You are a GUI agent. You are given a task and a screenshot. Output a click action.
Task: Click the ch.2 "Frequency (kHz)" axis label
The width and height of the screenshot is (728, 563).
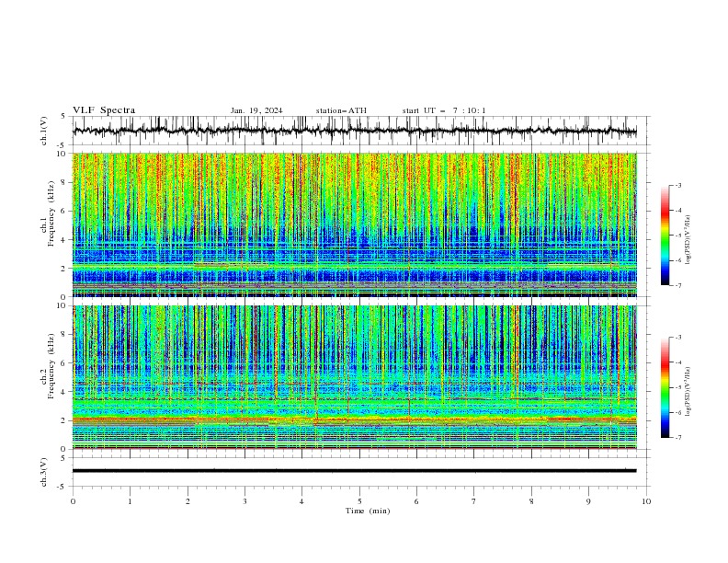pyautogui.click(x=51, y=365)
